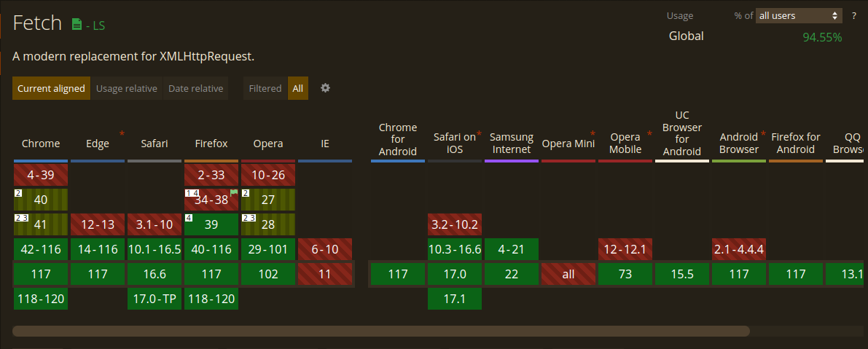Click the Samsung Internet 22 cell
This screenshot has width=868, height=349.
pyautogui.click(x=512, y=275)
